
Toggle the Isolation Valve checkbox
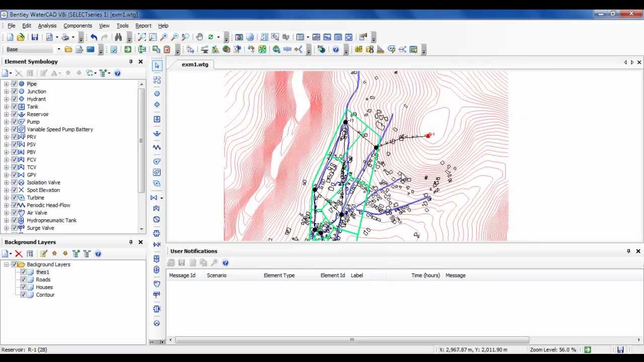[x=14, y=183]
